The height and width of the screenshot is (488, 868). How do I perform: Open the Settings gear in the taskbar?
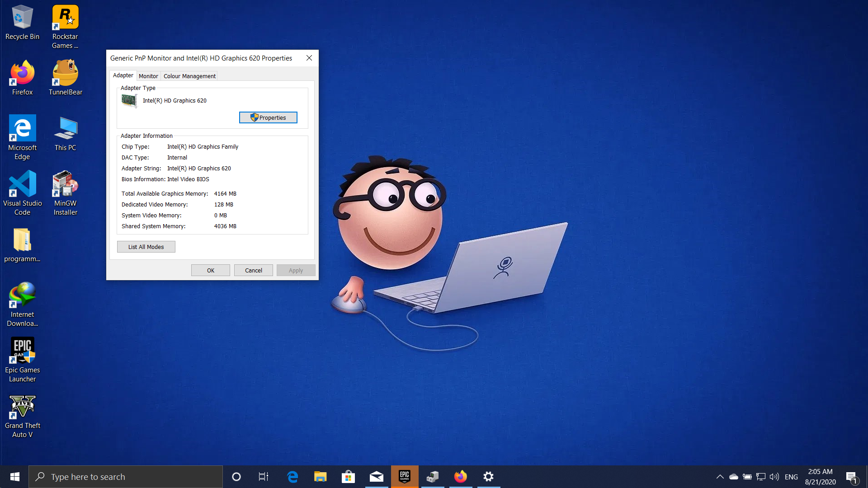tap(488, 477)
